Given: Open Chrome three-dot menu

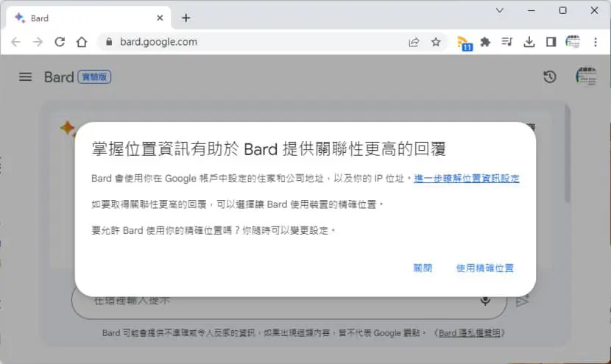Looking at the screenshot, I should coord(595,42).
